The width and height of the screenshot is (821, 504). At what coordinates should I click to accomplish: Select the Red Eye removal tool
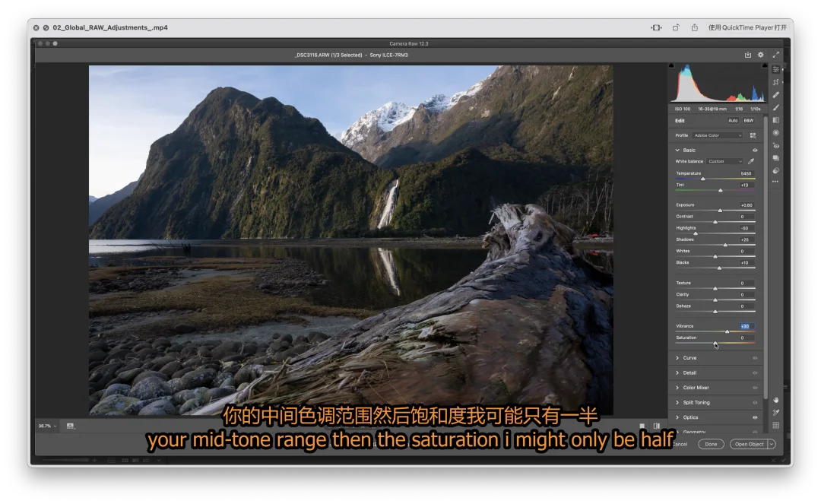[x=775, y=145]
